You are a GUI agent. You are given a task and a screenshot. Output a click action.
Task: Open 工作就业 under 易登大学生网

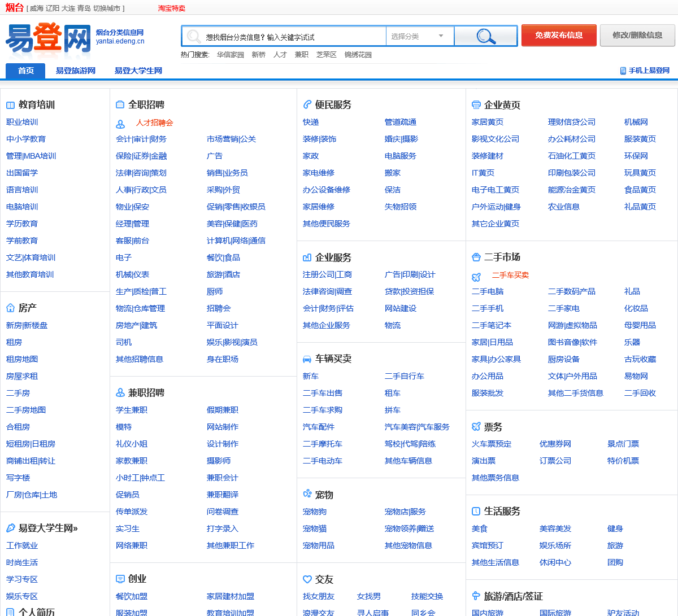pyautogui.click(x=22, y=545)
